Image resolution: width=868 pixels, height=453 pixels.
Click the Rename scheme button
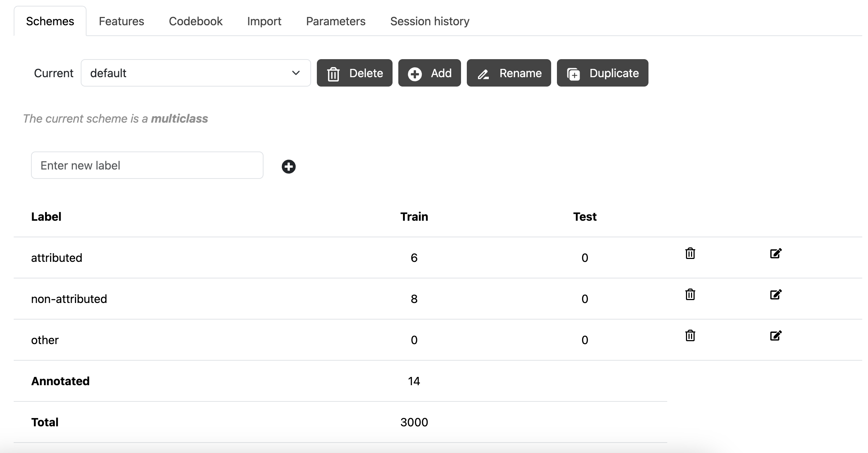(509, 73)
